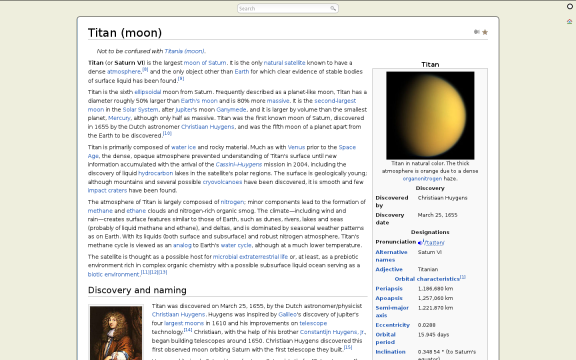
Task: Open the 'Alternative names' infobox link
Action: tap(391, 256)
